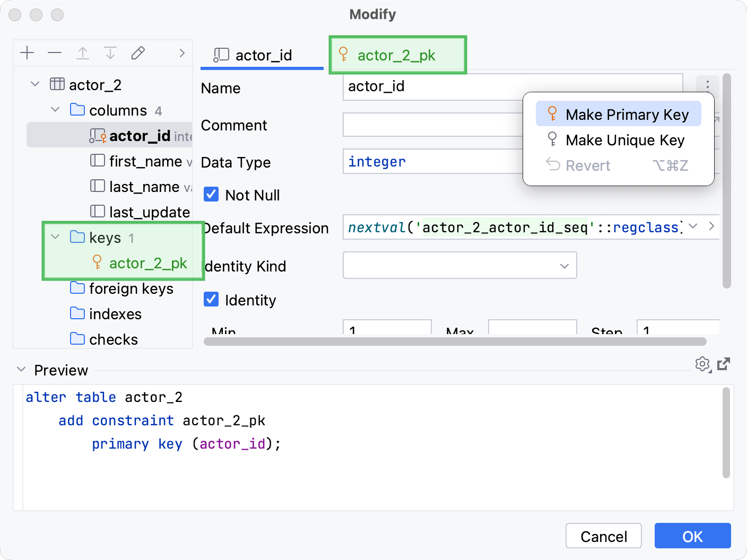Open the Default Expression dropdown arrow

(x=692, y=226)
